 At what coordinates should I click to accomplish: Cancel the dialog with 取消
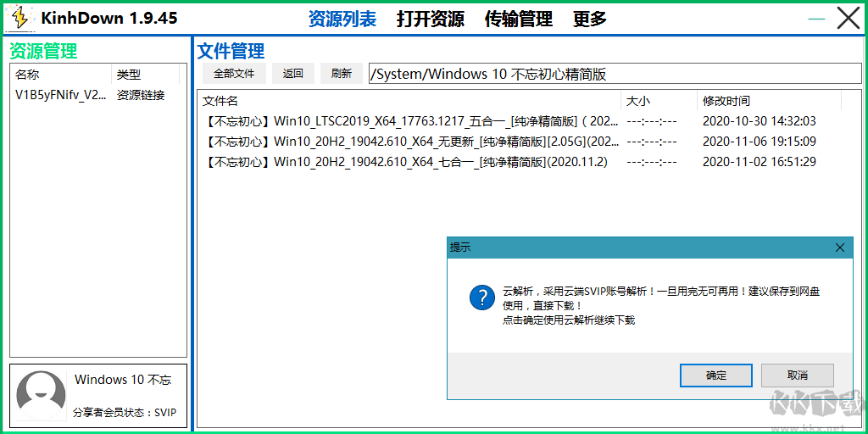pos(797,376)
